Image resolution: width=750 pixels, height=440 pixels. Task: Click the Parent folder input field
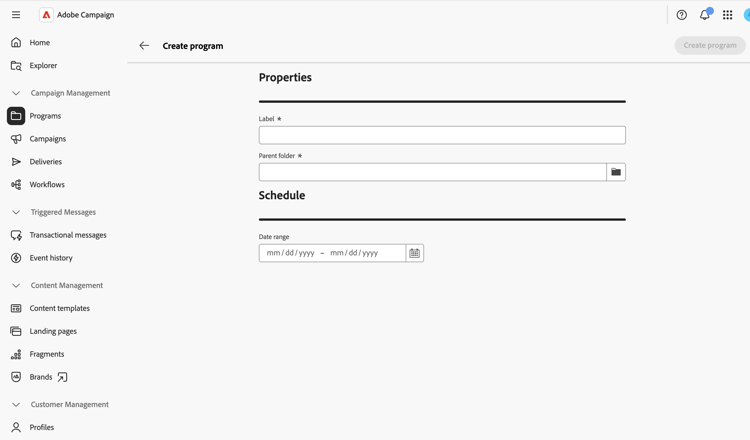432,172
